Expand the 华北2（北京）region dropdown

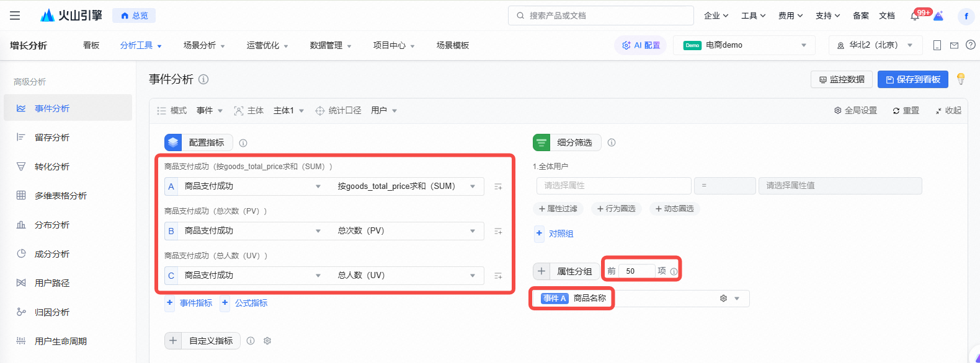875,45
